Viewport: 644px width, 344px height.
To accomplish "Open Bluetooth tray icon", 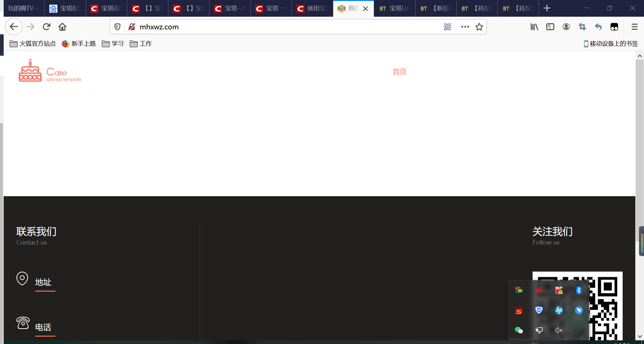I will 579,290.
